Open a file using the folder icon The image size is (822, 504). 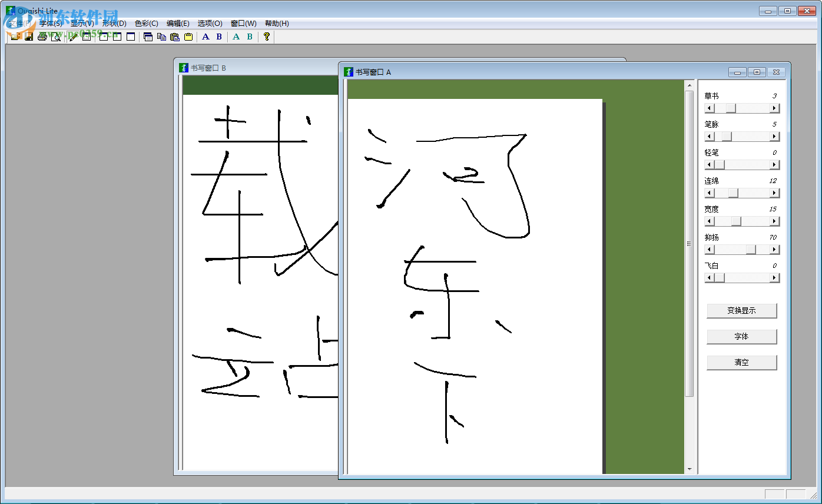click(14, 37)
